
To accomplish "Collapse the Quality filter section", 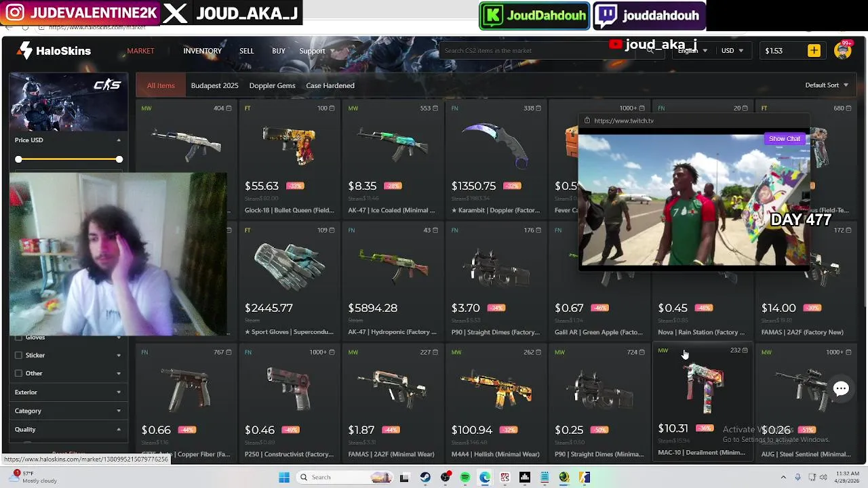I will [x=68, y=429].
